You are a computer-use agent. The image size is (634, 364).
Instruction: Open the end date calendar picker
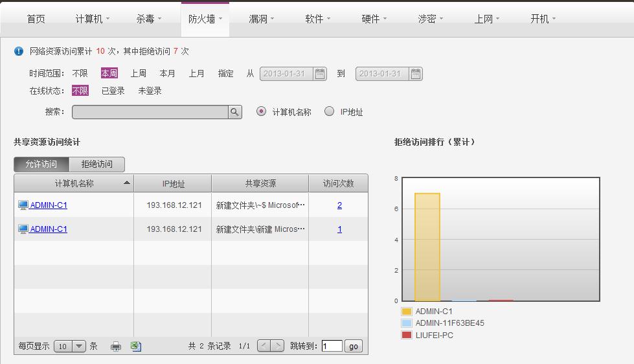416,74
